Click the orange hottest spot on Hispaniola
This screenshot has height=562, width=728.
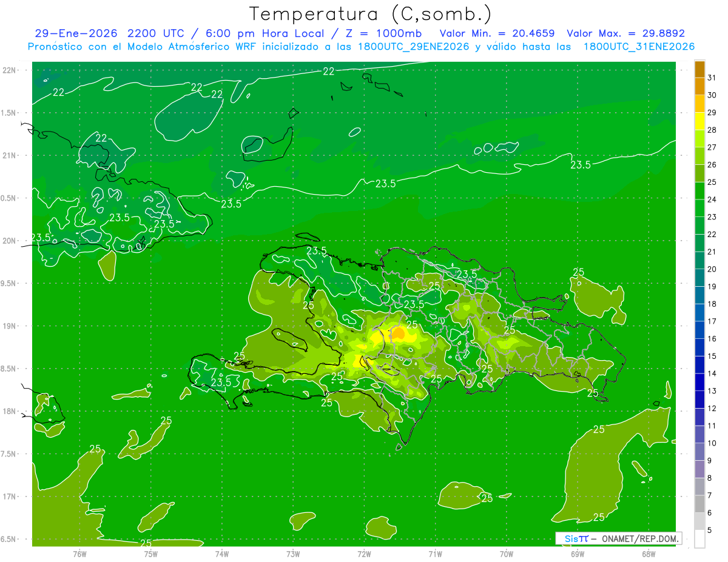(399, 333)
